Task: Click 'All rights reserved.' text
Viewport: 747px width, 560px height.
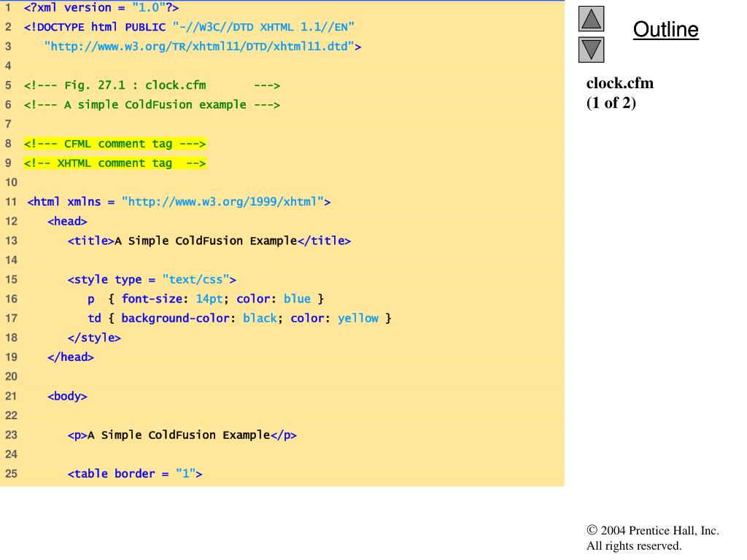Action: pos(634,545)
